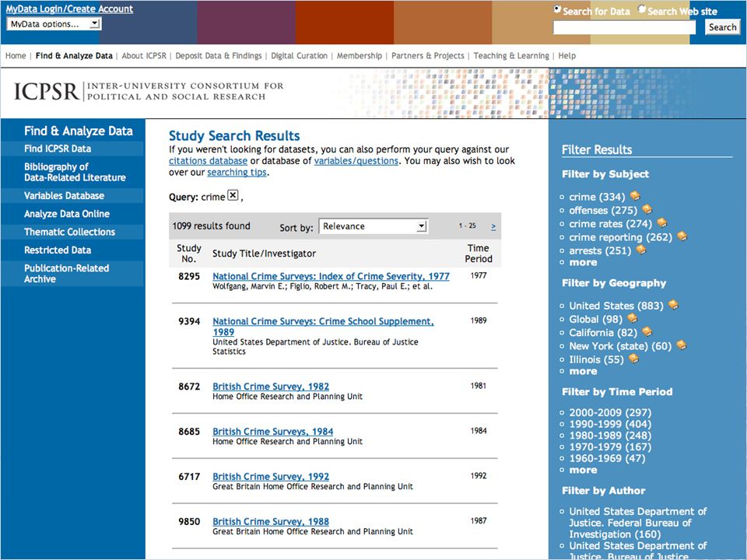Image resolution: width=747 pixels, height=560 pixels.
Task: Click the tag icon beside United States (883)
Action: [673, 304]
